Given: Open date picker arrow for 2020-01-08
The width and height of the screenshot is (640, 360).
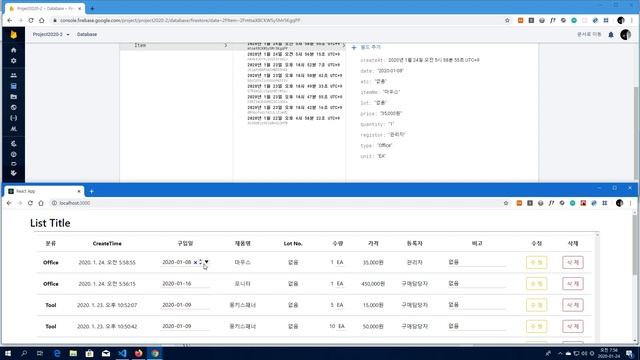Looking at the screenshot, I should (x=207, y=262).
